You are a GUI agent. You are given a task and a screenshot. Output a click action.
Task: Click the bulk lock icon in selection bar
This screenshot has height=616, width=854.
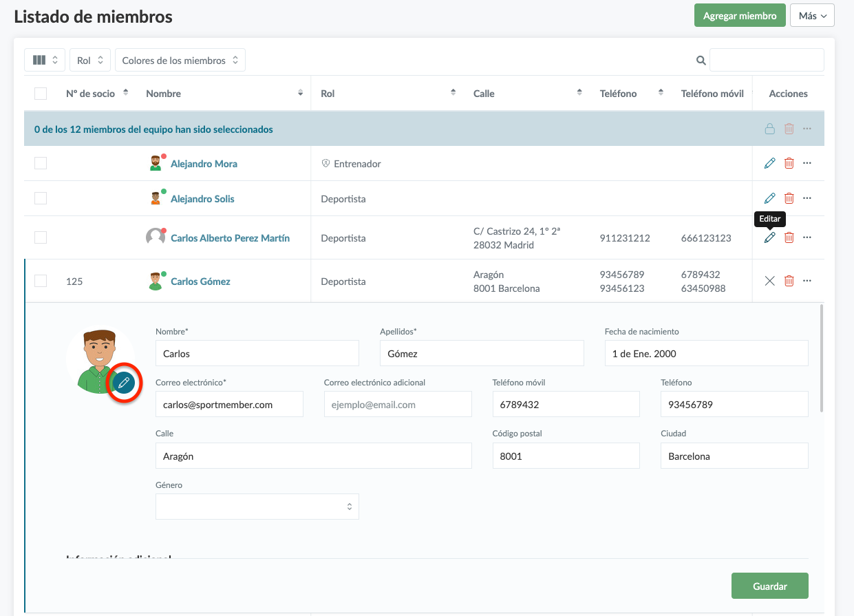[769, 129]
